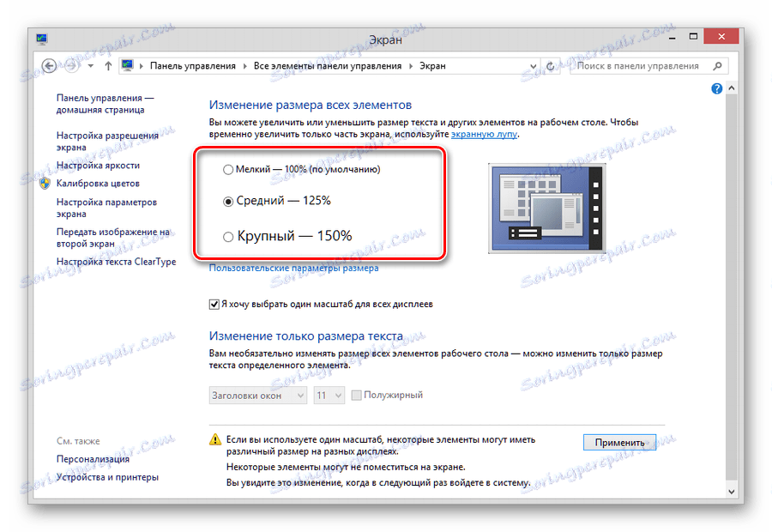Select the Мелкий — 100% default size
772x532 pixels.
229,169
